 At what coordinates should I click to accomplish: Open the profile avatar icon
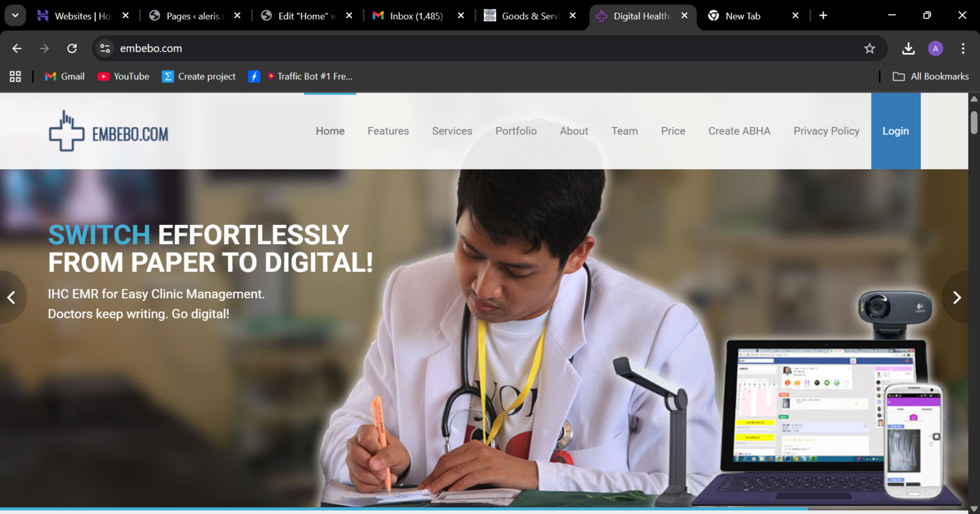coord(935,48)
